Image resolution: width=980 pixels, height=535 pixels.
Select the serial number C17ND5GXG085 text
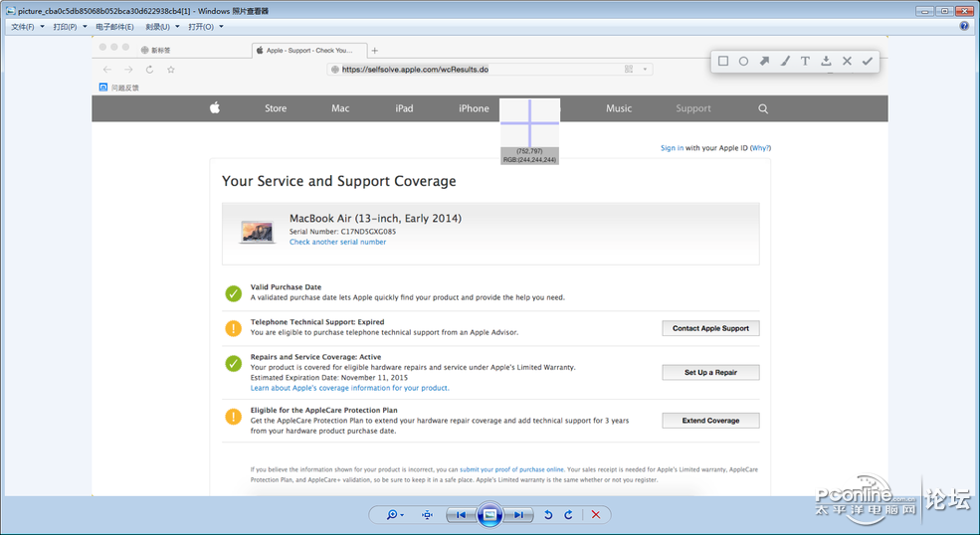coord(368,232)
